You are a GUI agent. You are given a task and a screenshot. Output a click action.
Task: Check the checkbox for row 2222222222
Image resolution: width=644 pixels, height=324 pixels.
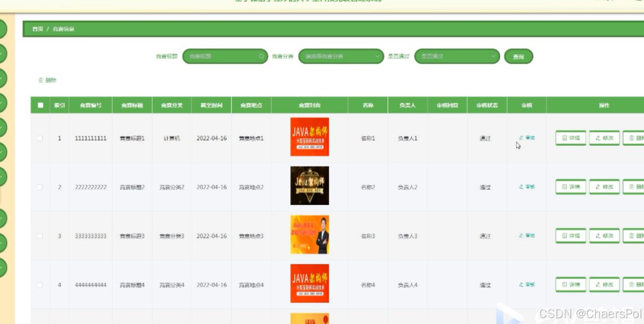(x=39, y=187)
